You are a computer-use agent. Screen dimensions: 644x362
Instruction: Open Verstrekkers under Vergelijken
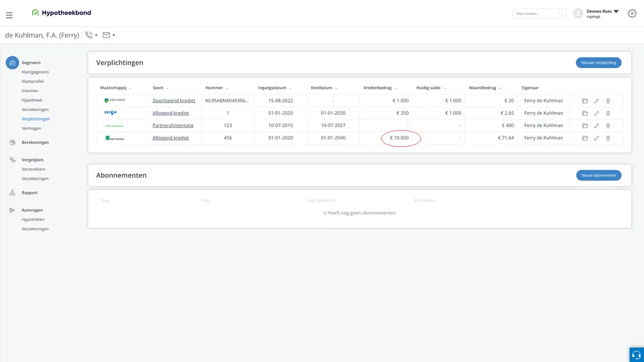click(33, 169)
